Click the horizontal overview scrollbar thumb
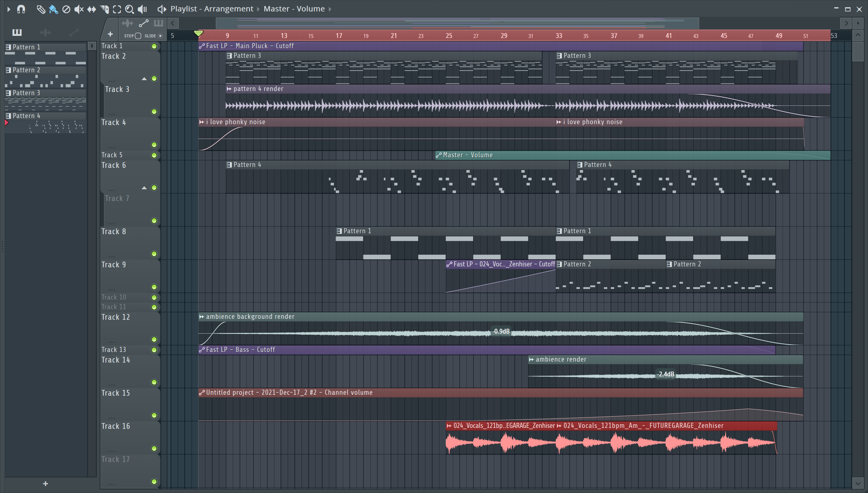This screenshot has width=868, height=493. coord(458,24)
